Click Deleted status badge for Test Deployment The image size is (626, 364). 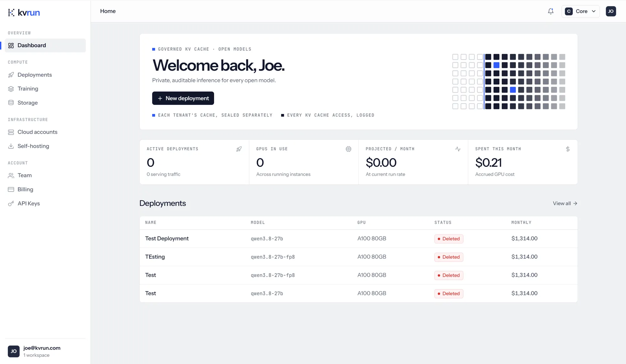coord(449,239)
